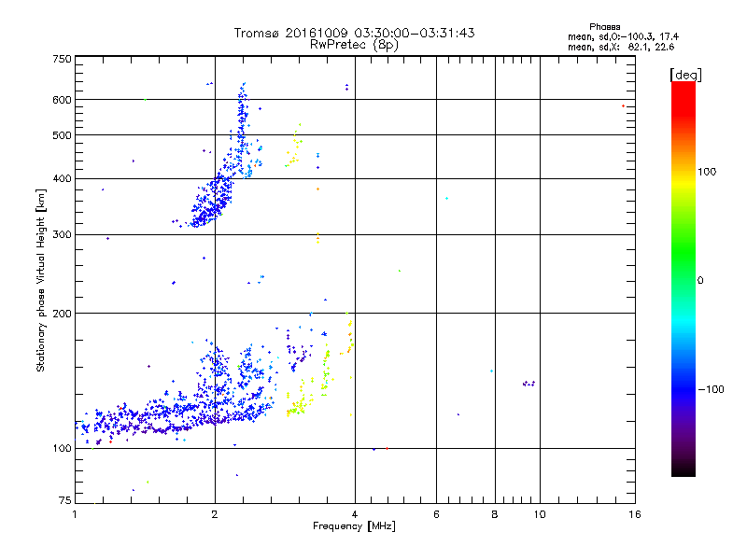Select the isolated red point near 16 MHz
Image resolution: width=747 pixels, height=560 pixels.
coord(623,105)
